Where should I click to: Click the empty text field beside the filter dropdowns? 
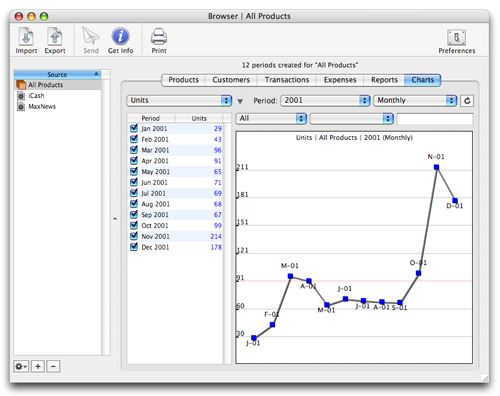coord(435,119)
